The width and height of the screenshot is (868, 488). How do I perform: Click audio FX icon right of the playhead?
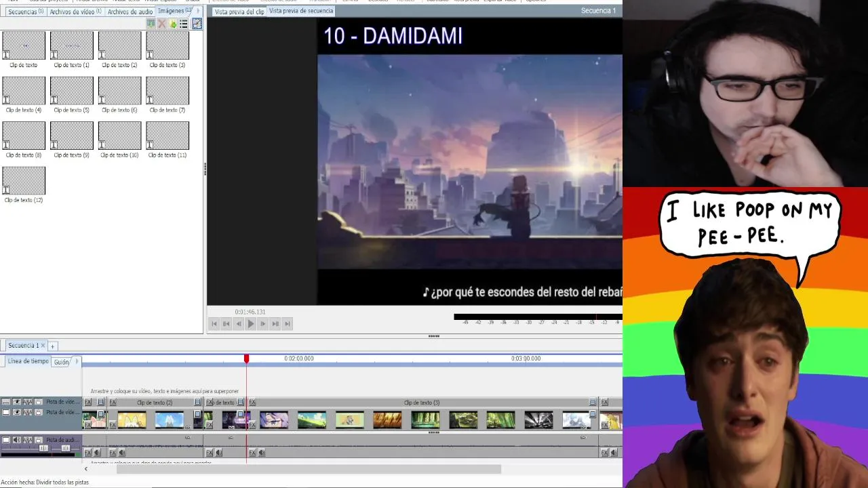click(252, 452)
